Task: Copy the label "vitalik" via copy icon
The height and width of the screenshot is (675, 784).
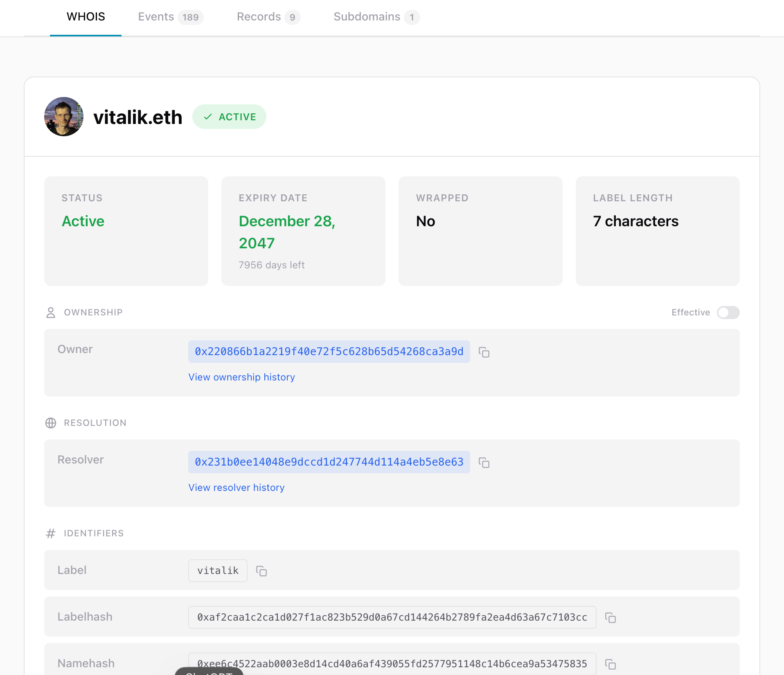Action: (x=261, y=570)
